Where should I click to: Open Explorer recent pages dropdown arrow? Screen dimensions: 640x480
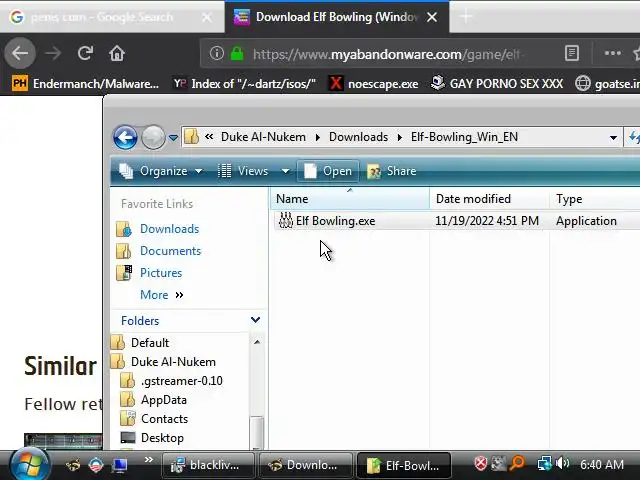173,138
